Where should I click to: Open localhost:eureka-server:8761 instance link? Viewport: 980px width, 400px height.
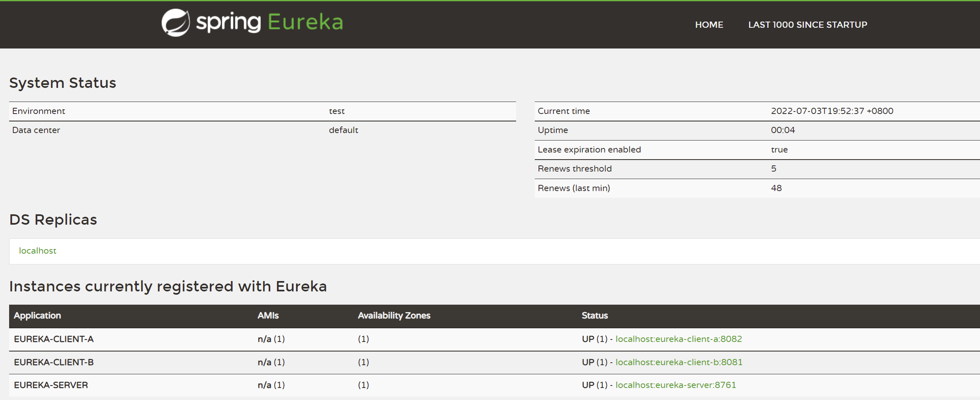(676, 385)
